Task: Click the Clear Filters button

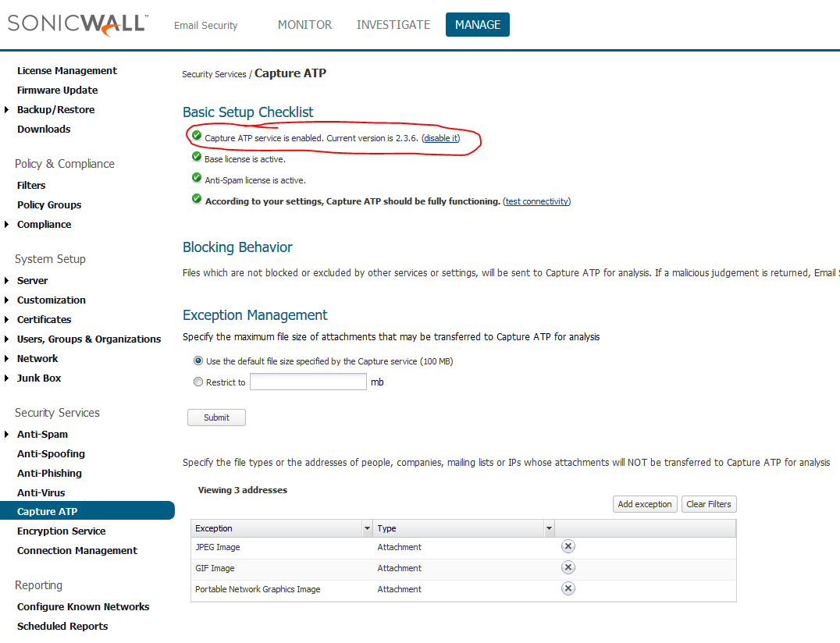Action: coord(709,504)
